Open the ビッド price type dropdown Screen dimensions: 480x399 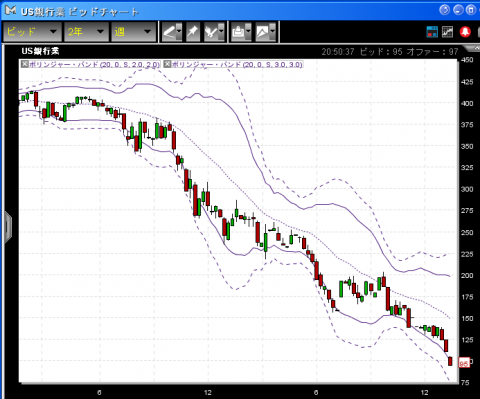[32, 32]
